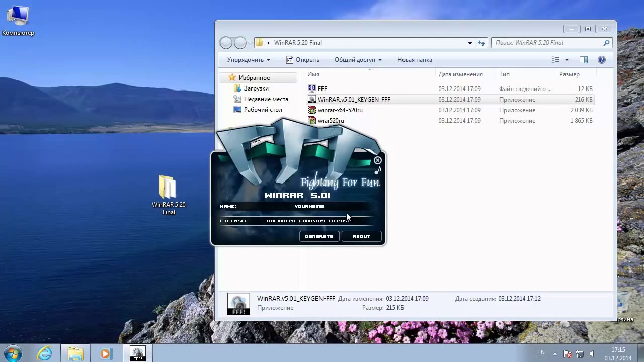
Task: Click the file name FFF in Explorer
Action: click(323, 89)
